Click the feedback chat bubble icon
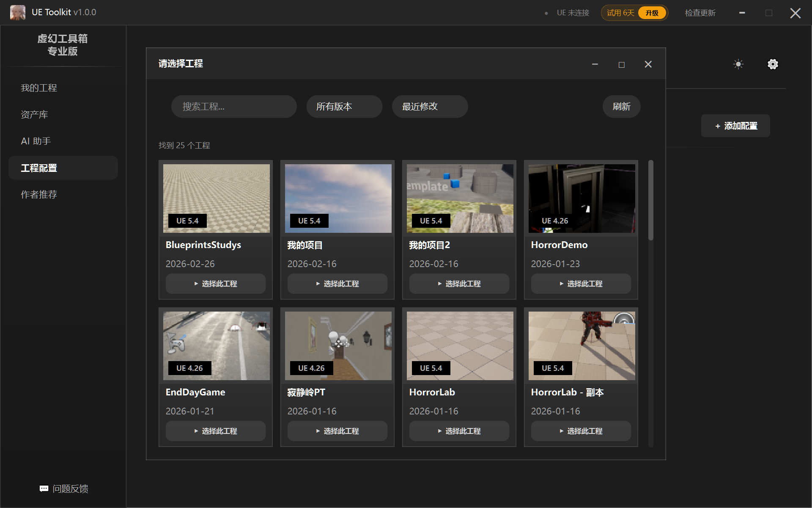The width and height of the screenshot is (812, 508). click(44, 489)
